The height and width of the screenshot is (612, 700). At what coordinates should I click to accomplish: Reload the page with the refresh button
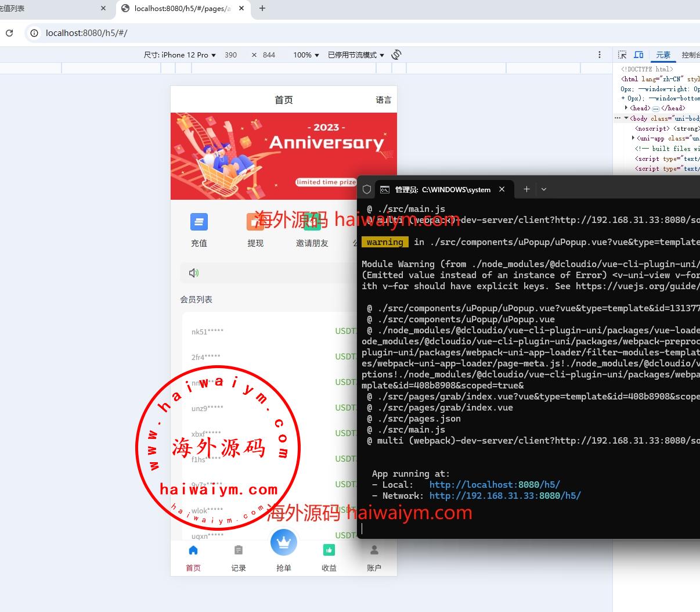(x=9, y=33)
